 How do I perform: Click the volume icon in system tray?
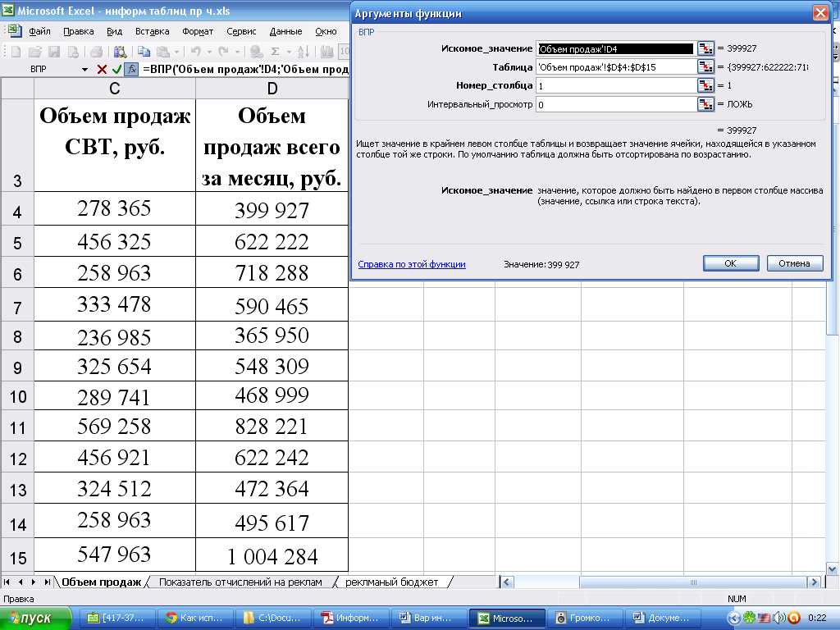point(778,619)
